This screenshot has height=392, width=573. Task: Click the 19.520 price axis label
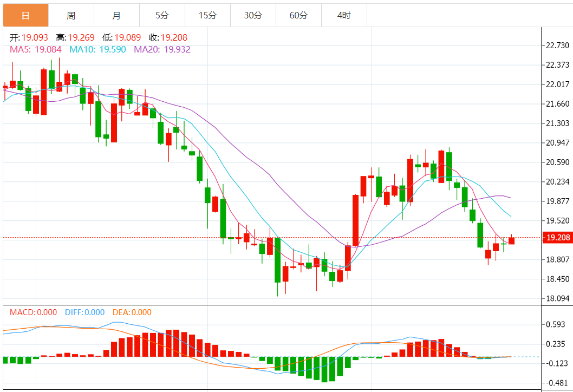557,221
